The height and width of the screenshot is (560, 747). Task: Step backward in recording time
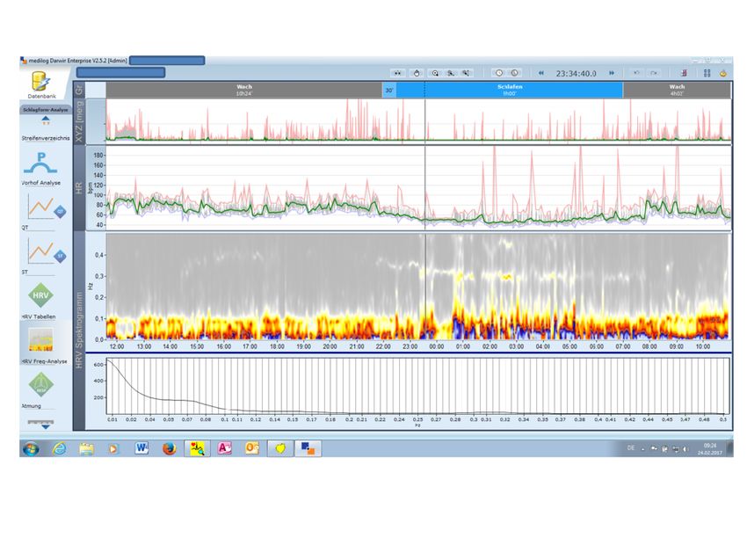point(541,73)
